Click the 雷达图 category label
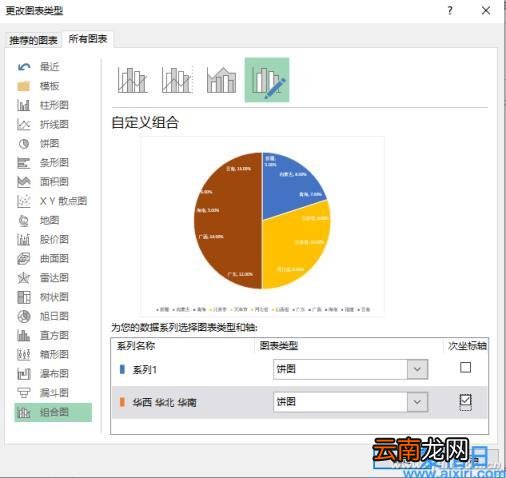Image resolution: width=506 pixels, height=478 pixels. (54, 278)
